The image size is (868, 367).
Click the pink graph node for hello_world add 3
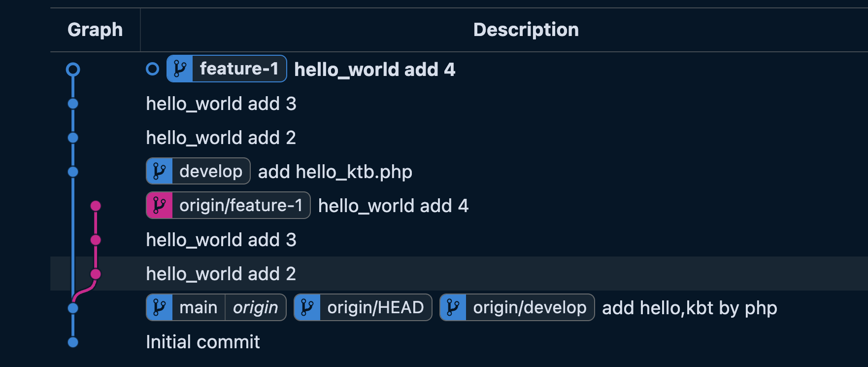96,240
